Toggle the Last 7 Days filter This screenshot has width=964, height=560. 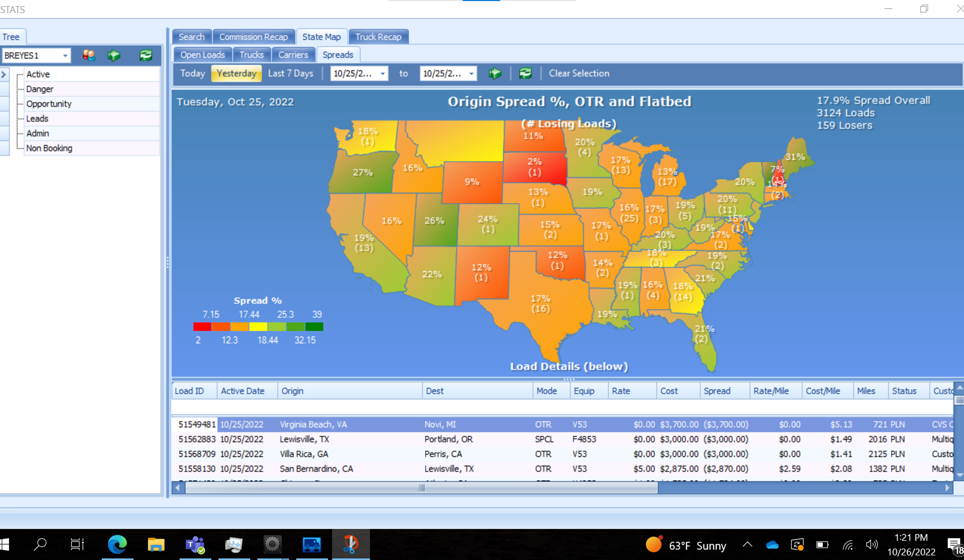tap(291, 73)
